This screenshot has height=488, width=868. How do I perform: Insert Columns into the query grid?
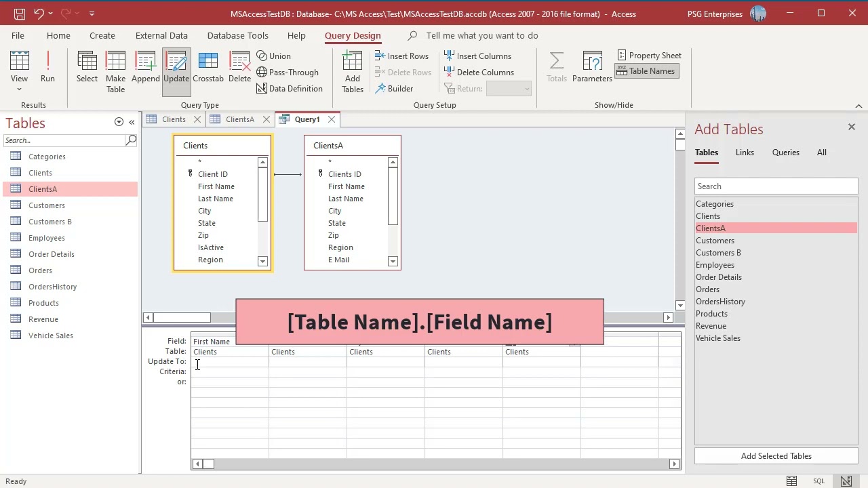[477, 56]
